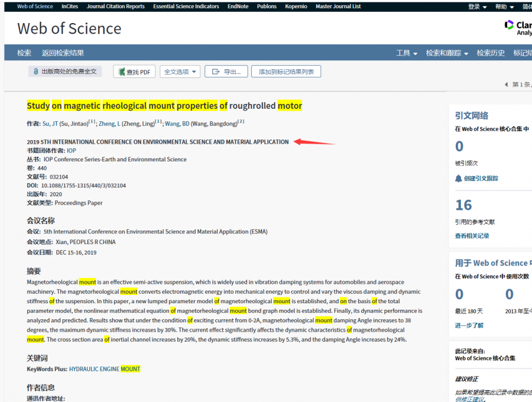Open the 检索和跟踪 dropdown menu
The width and height of the screenshot is (532, 402).
click(x=447, y=53)
